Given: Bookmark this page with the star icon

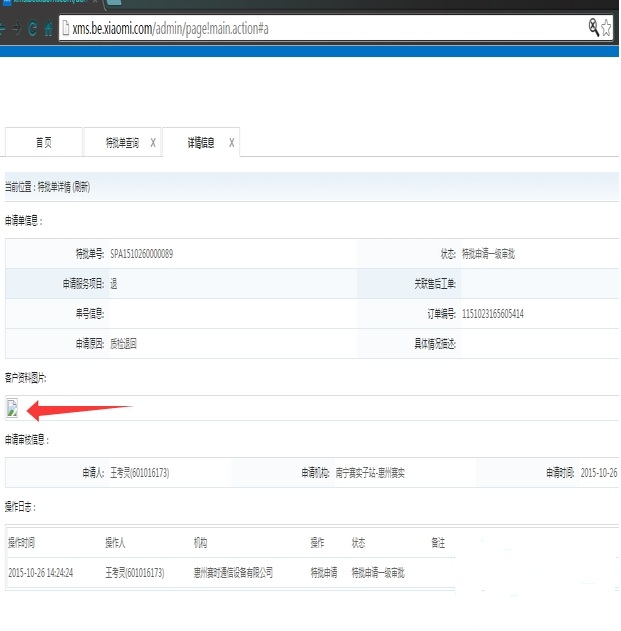Looking at the screenshot, I should (607, 28).
